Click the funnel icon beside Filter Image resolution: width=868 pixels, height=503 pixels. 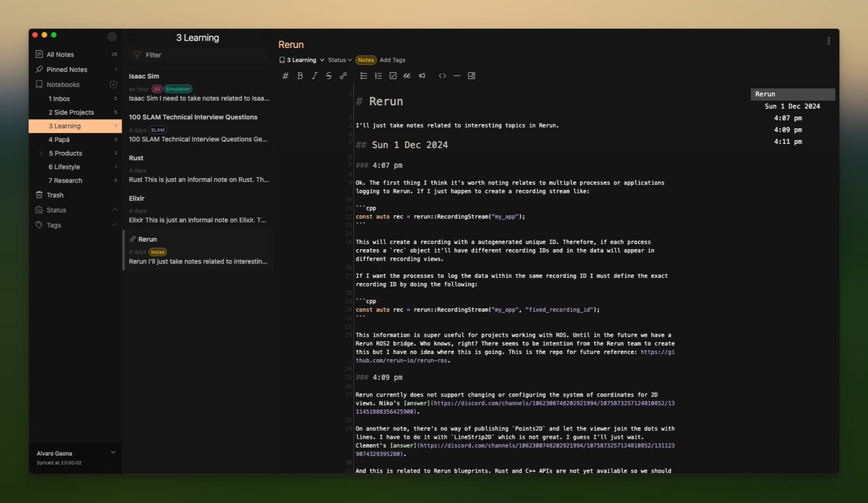pyautogui.click(x=137, y=55)
